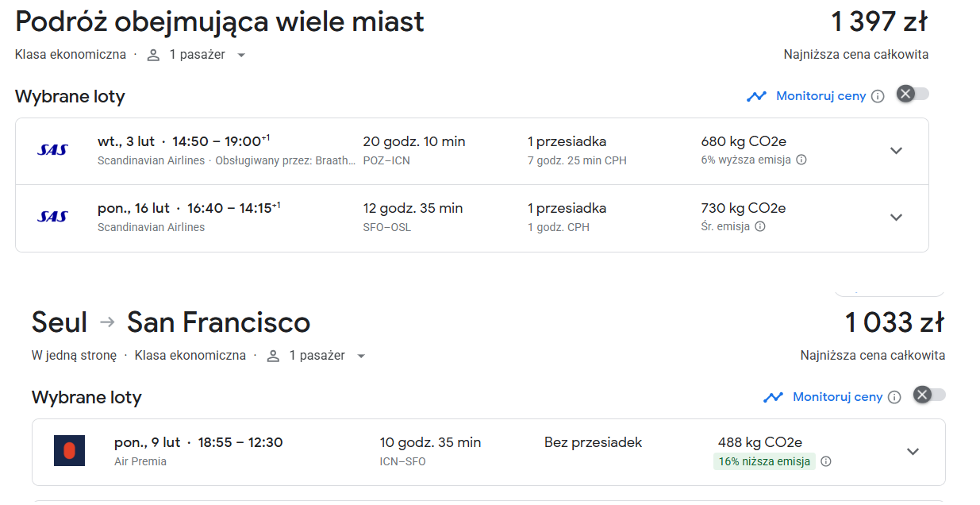Image resolution: width=980 pixels, height=505 pixels.
Task: Click 12 godz. 35 min duration text
Action: [413, 209]
